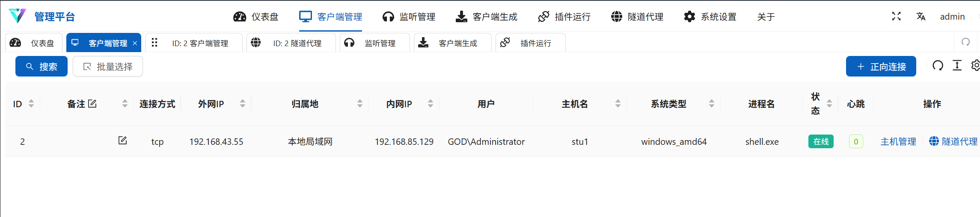Sort by 系统类型 column arrows
This screenshot has height=217, width=980.
coord(712,103)
